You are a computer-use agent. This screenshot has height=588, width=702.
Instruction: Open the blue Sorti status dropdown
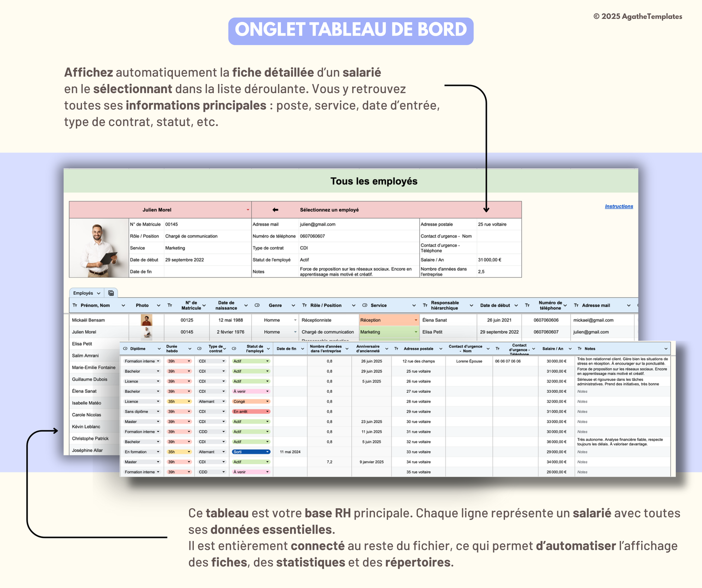pos(267,452)
